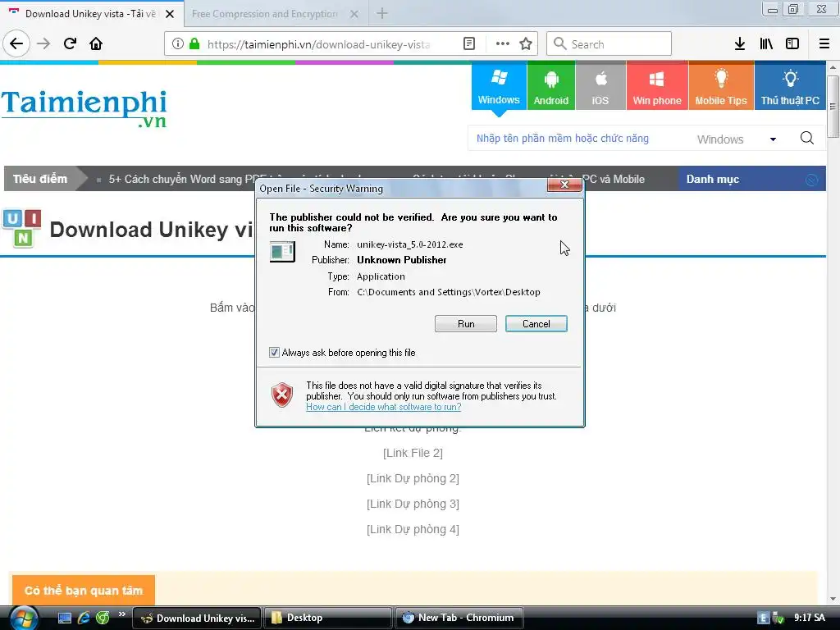Screen dimensions: 840x630
Task: Open the browser home page icon
Action: (96, 44)
